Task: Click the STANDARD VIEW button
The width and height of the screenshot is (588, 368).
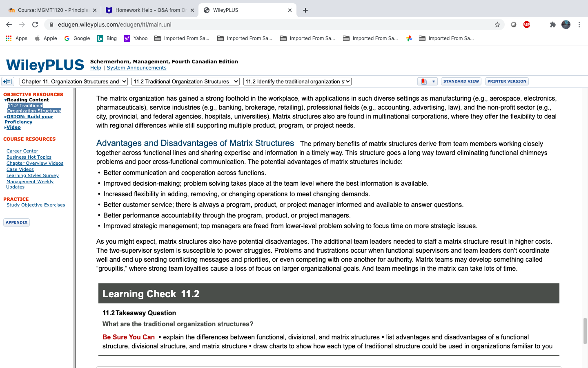Action: (x=461, y=81)
